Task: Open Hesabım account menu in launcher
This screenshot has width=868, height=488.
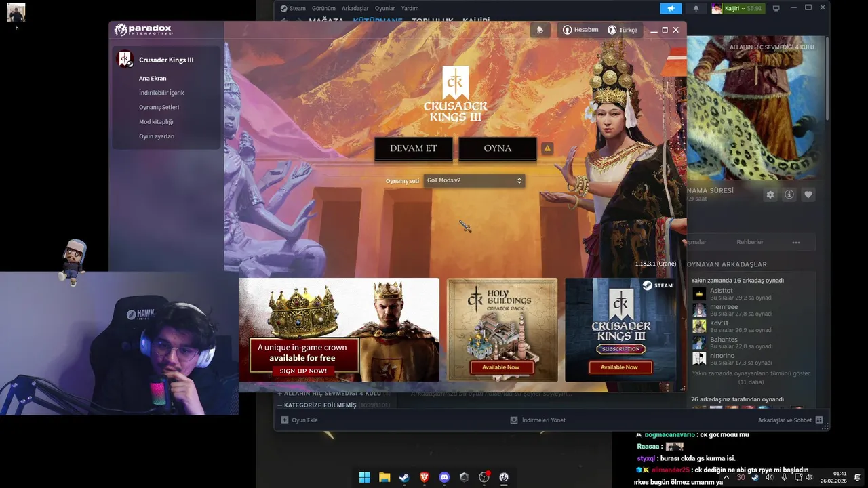Action: 580,30
